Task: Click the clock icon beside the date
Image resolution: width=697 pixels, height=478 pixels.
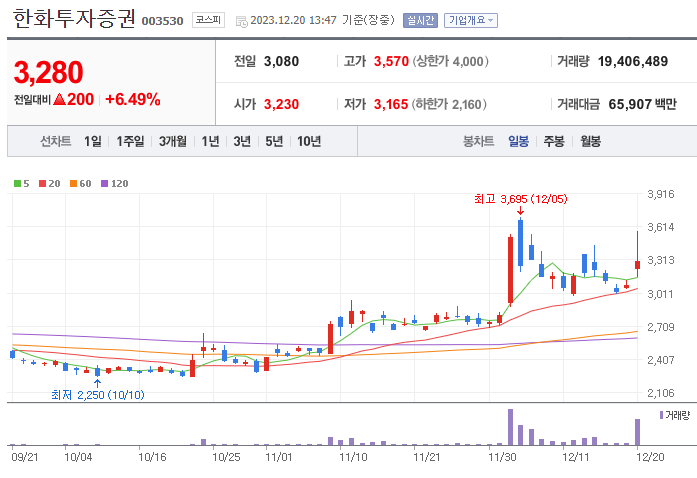Action: (241, 21)
